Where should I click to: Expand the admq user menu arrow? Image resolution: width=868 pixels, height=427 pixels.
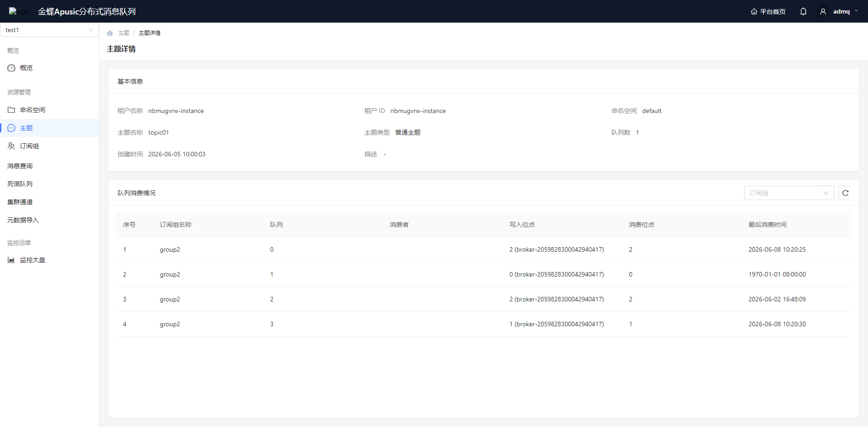coord(856,11)
